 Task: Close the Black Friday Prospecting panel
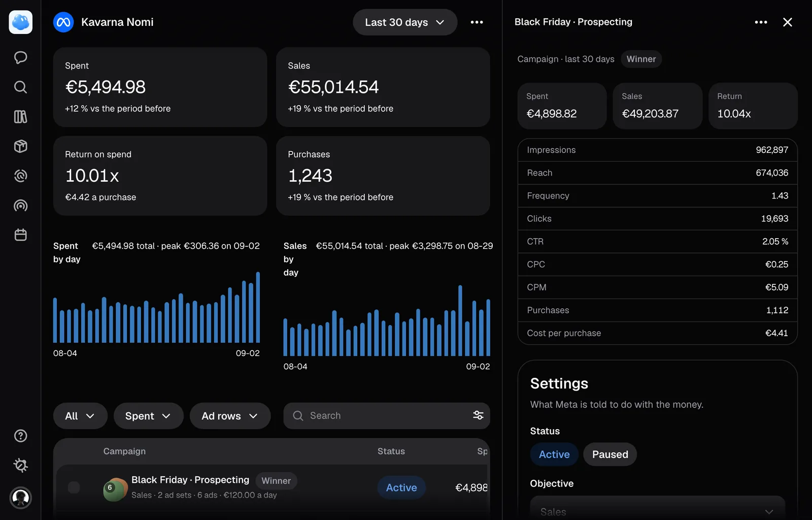point(788,22)
